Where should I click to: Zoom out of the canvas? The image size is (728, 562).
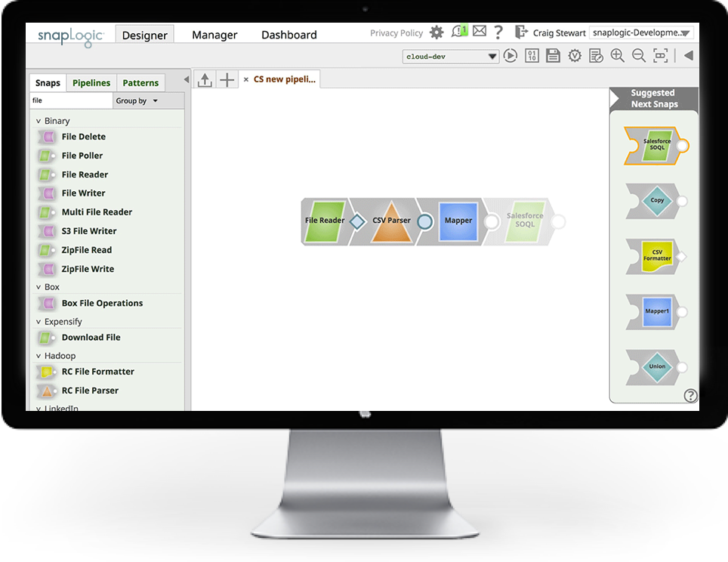[639, 56]
